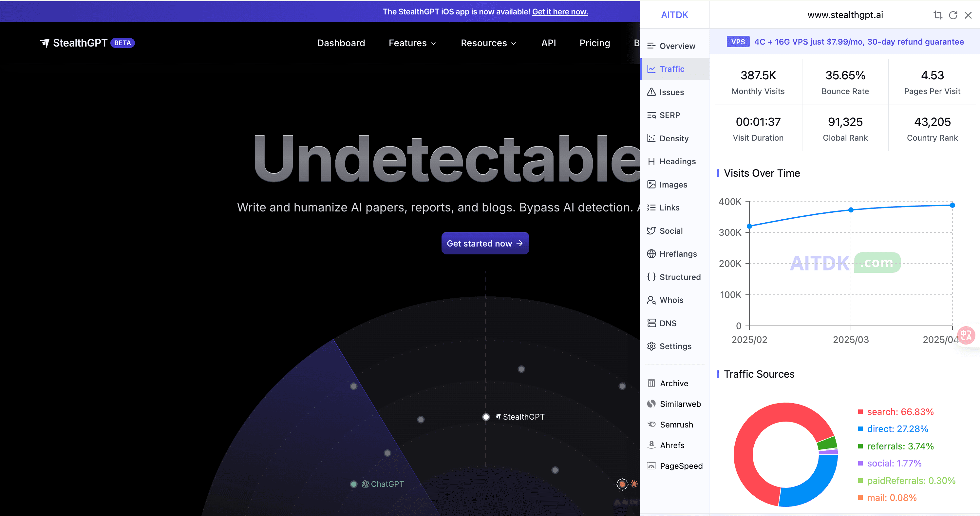Click the 2025/03 data point on chart
The height and width of the screenshot is (516, 980).
tap(851, 210)
